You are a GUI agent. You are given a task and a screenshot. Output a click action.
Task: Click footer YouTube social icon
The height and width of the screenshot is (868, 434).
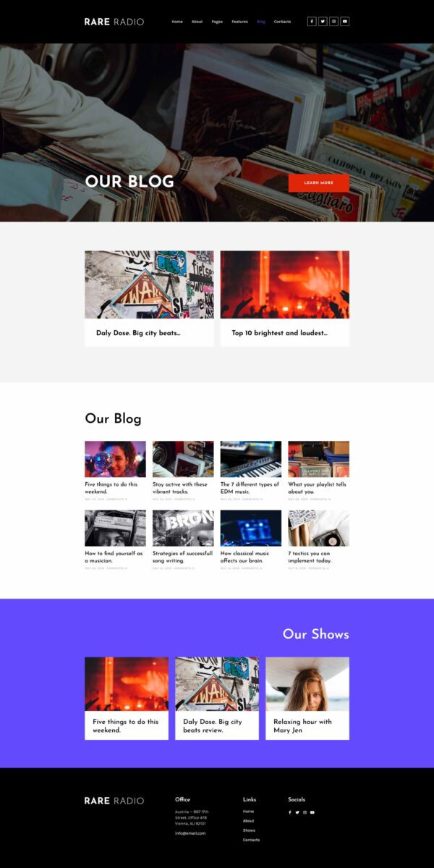tap(312, 813)
